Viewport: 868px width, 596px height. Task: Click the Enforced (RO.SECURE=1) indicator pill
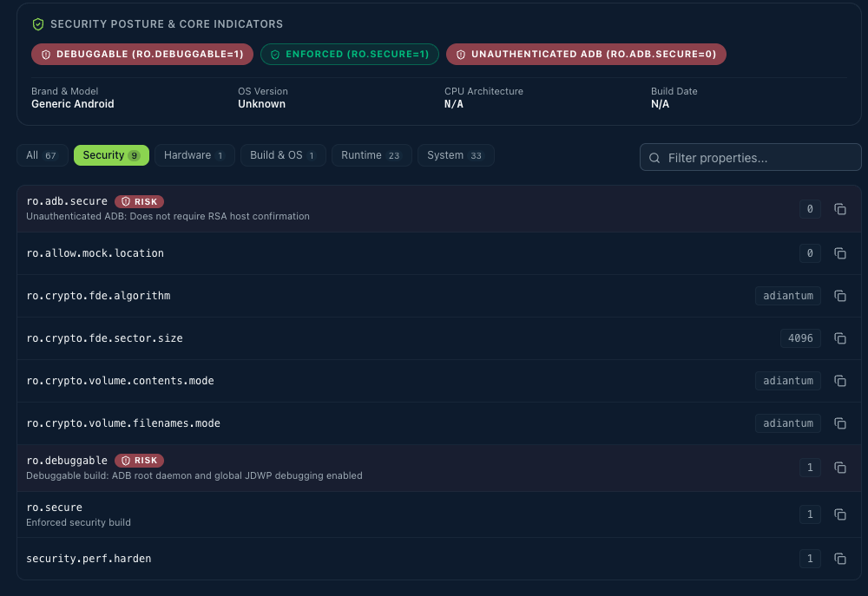click(350, 55)
